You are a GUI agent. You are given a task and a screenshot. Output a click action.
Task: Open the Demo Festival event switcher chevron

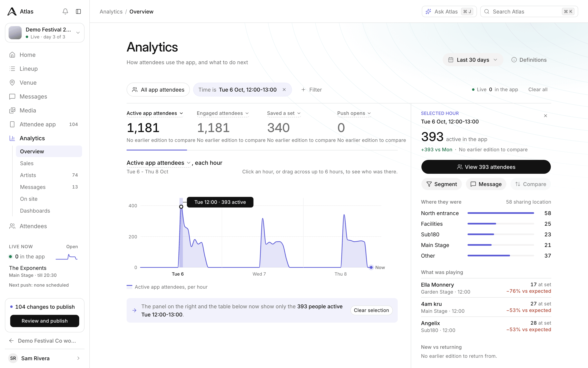[x=78, y=33]
